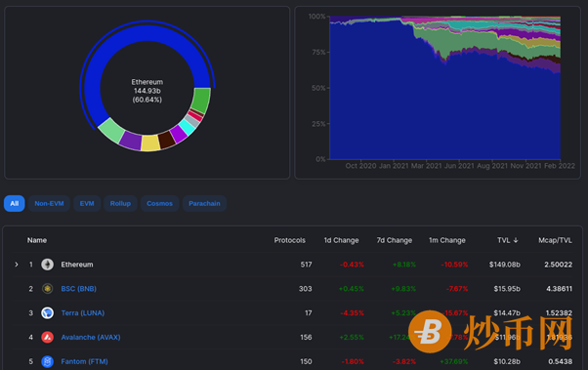588x370 pixels.
Task: Click Terra 1d change -4.35%
Action: coord(352,313)
